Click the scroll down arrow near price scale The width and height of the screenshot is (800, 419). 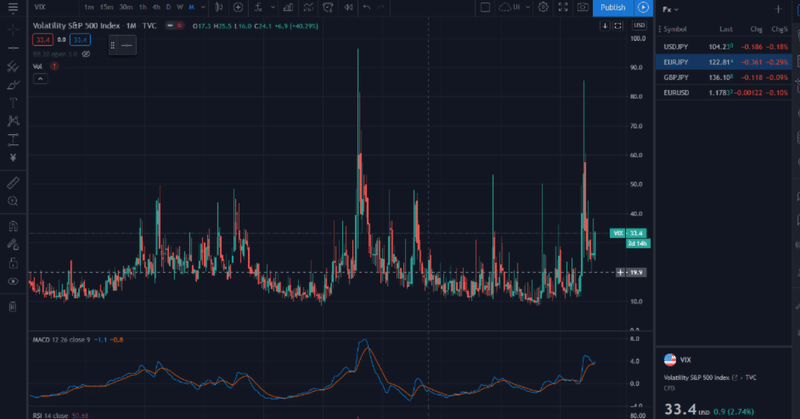pyautogui.click(x=605, y=26)
